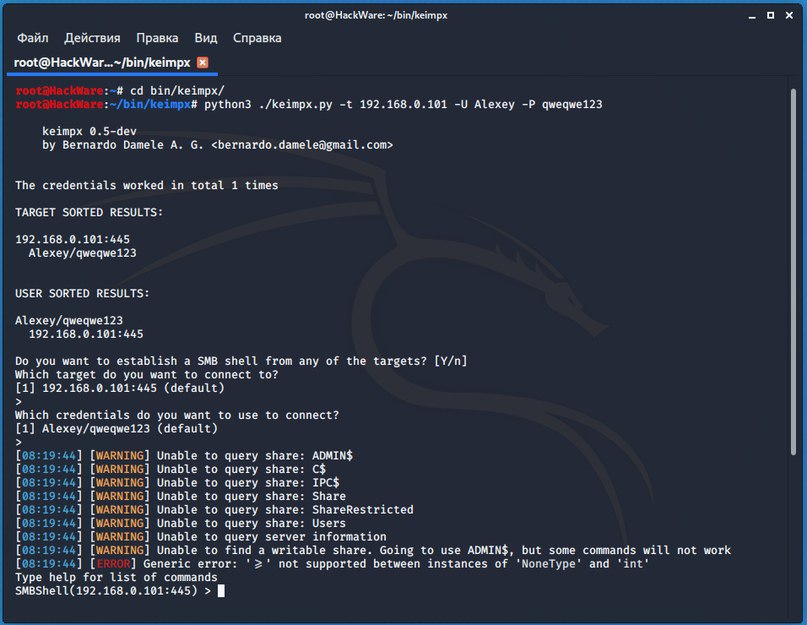Click the 'keimpx 0.5-dev' version text

point(89,131)
